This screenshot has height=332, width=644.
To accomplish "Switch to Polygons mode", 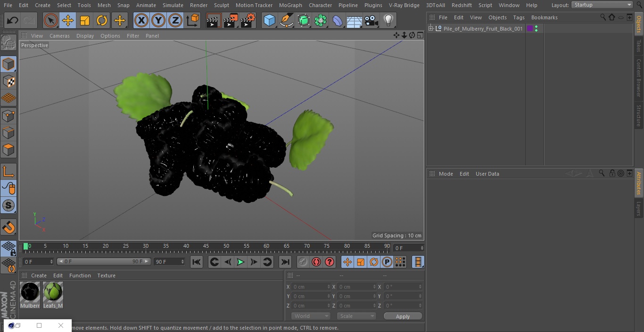I will [8, 150].
